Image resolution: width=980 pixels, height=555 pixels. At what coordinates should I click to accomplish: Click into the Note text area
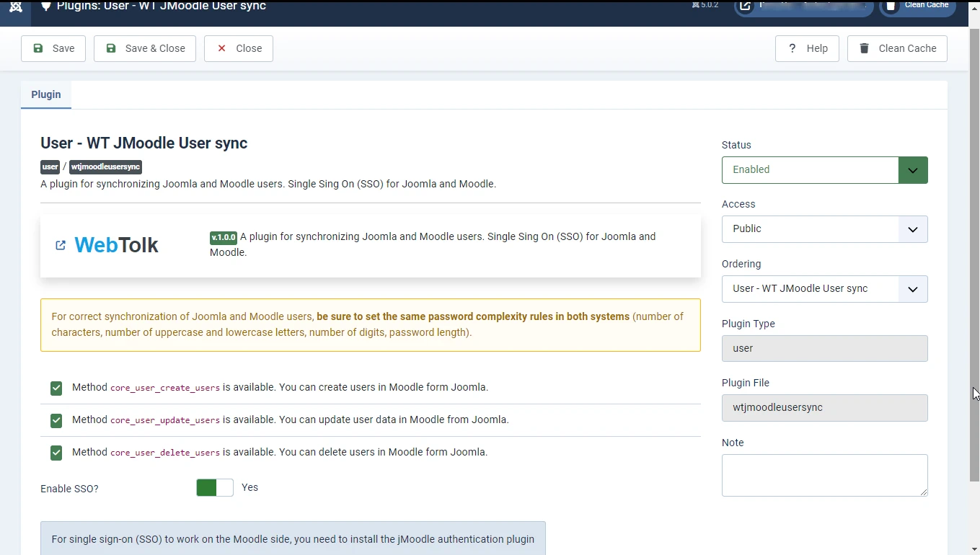824,475
